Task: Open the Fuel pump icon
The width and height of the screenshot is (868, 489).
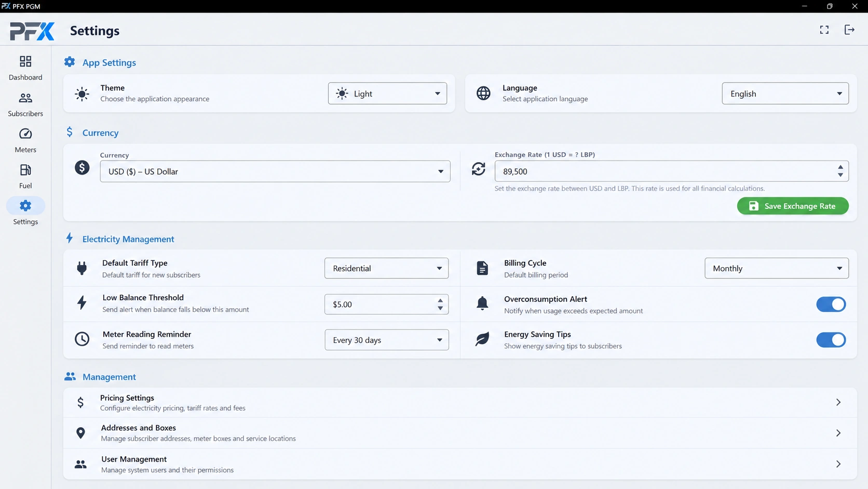Action: click(25, 170)
